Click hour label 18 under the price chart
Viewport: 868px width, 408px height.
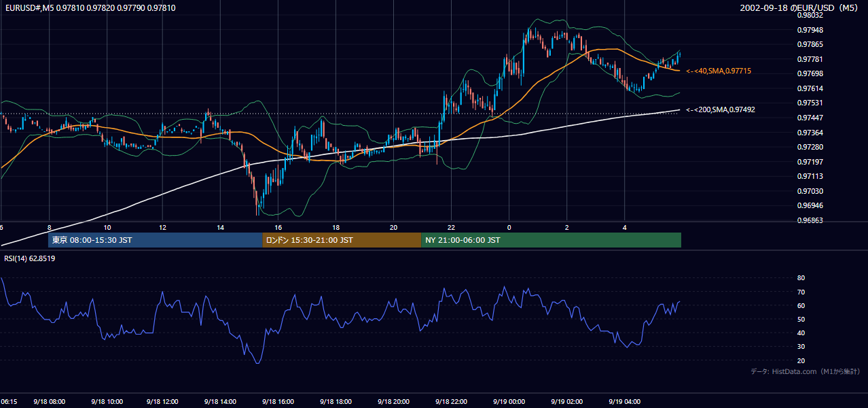click(x=336, y=227)
